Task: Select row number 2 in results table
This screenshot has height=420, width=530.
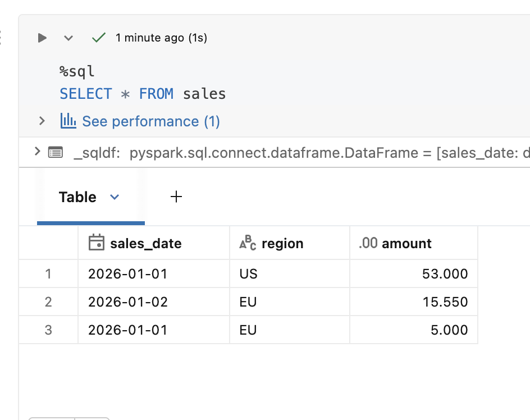Action: point(48,302)
